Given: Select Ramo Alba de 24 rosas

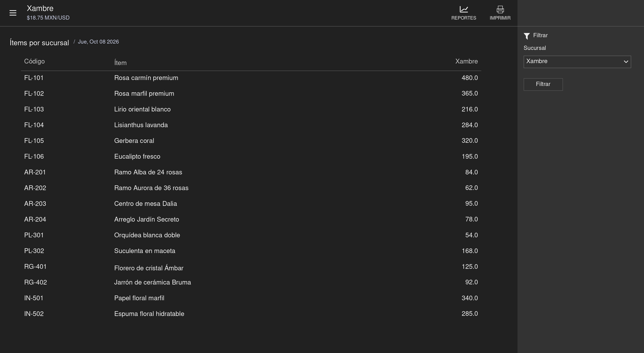Looking at the screenshot, I should tap(148, 172).
